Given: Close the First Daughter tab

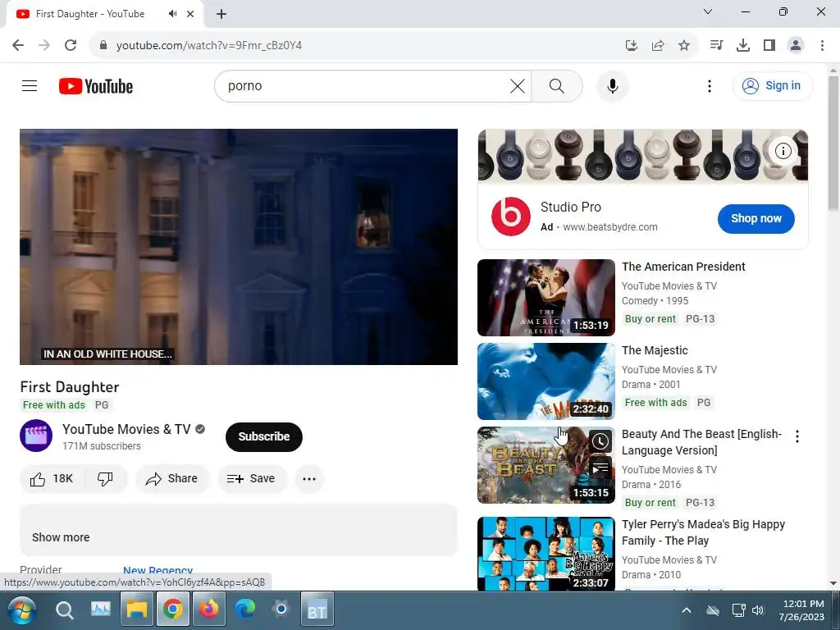Looking at the screenshot, I should click(190, 14).
